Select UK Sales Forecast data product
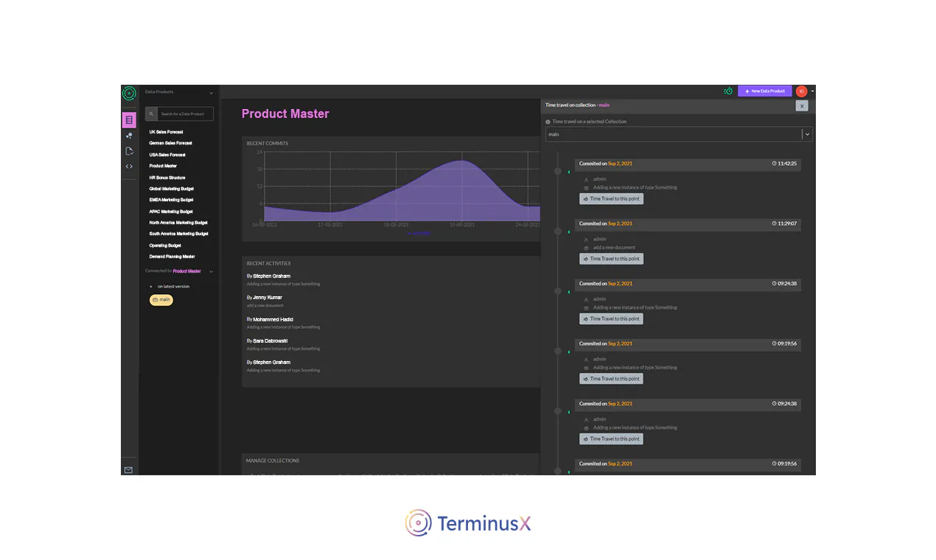Screen dimensions: 936x560 pyautogui.click(x=166, y=132)
